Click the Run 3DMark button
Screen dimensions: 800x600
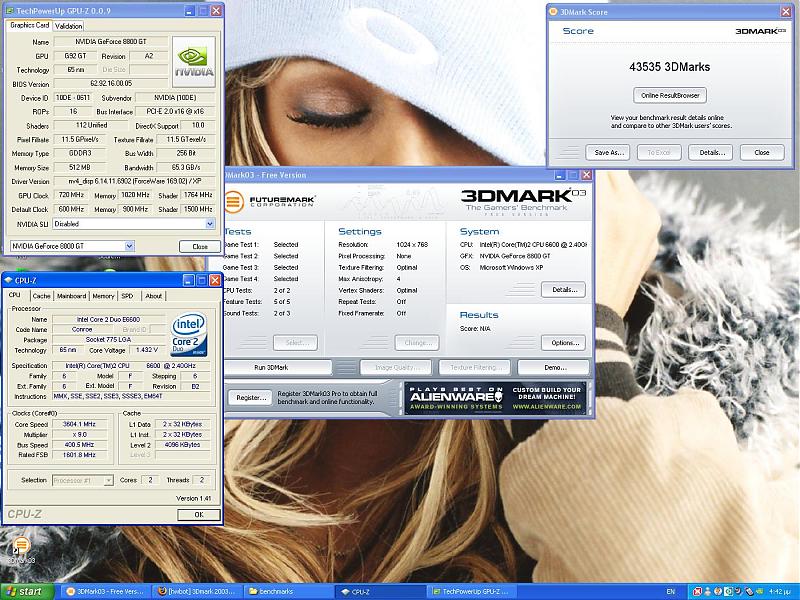pos(271,367)
